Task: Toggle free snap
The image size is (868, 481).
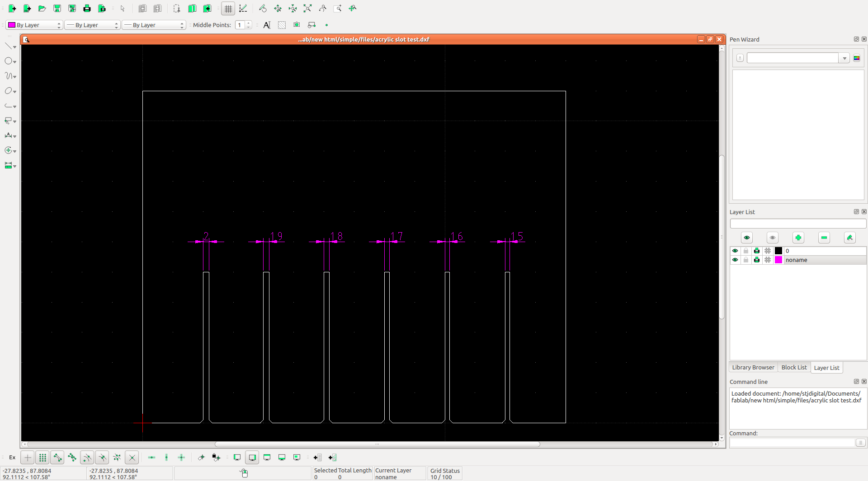Action: point(28,458)
